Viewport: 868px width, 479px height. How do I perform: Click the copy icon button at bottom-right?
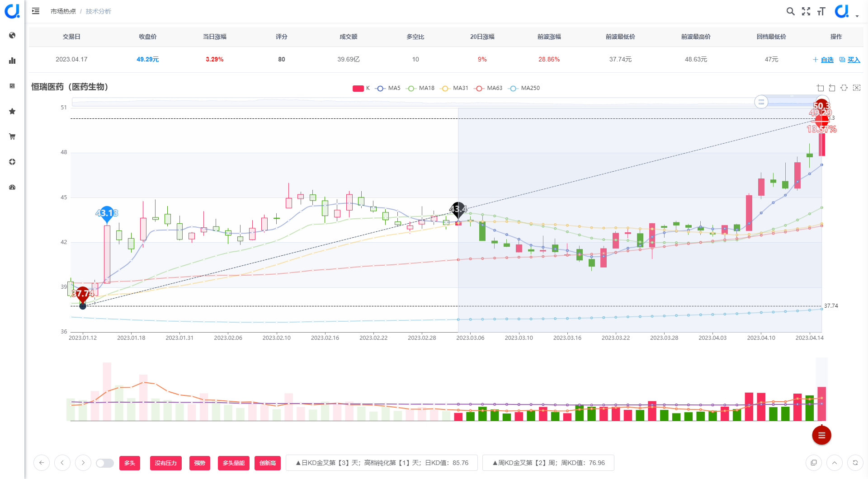click(x=814, y=463)
